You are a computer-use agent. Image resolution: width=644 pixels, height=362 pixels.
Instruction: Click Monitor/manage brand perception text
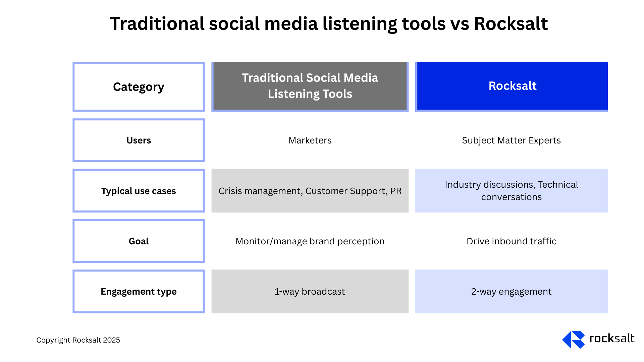[x=310, y=241]
